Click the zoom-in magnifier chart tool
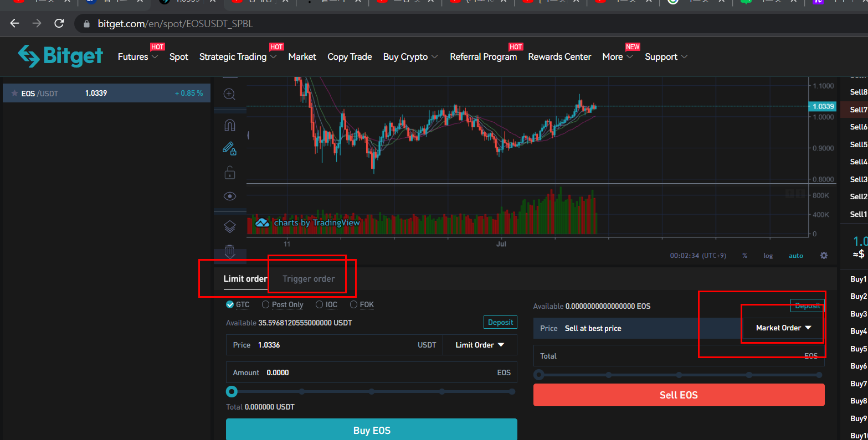868x440 pixels. pyautogui.click(x=229, y=94)
